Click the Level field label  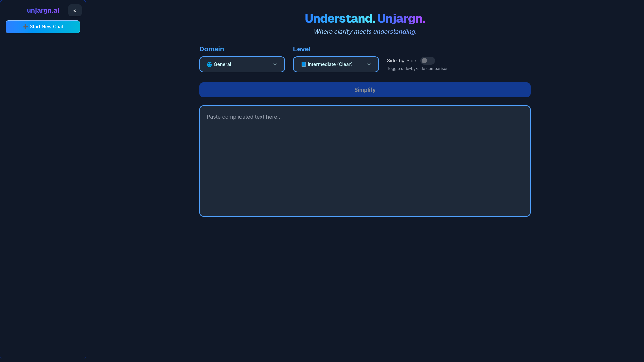pyautogui.click(x=302, y=49)
